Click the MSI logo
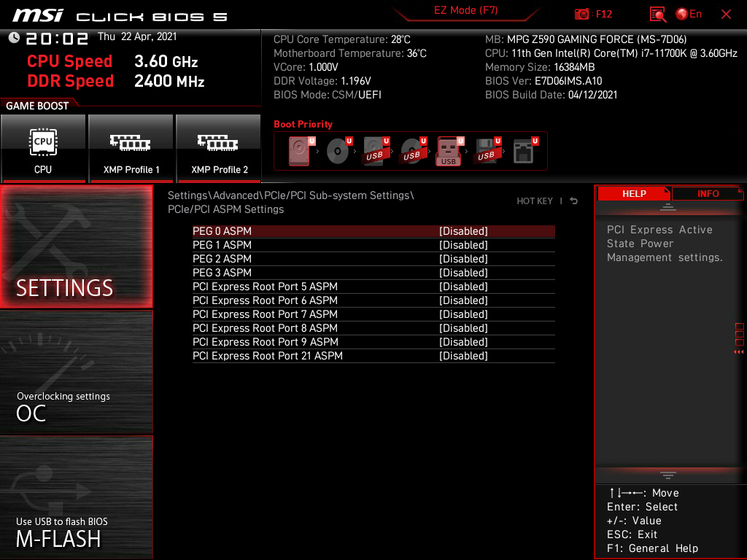This screenshot has width=747, height=560. point(38,15)
